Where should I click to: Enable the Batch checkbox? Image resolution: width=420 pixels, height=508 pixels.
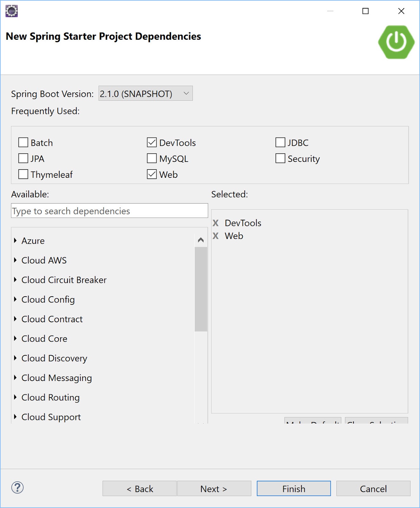point(23,143)
